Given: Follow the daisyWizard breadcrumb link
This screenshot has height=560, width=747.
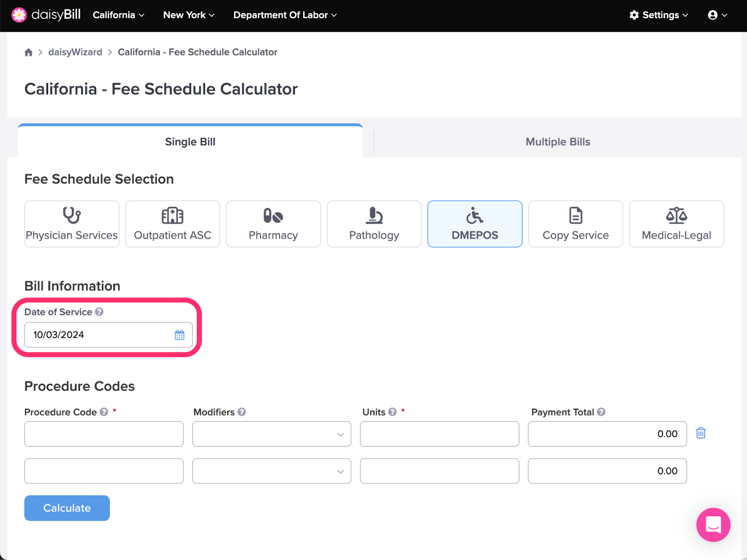Looking at the screenshot, I should pos(75,52).
